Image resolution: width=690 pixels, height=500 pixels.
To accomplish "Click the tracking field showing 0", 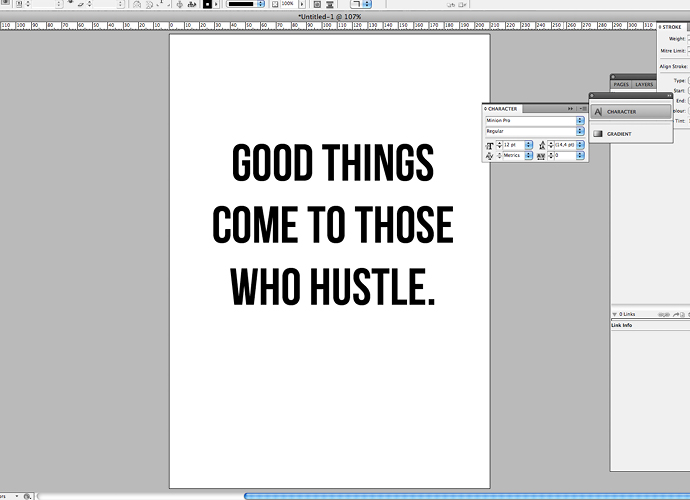I will [565, 155].
